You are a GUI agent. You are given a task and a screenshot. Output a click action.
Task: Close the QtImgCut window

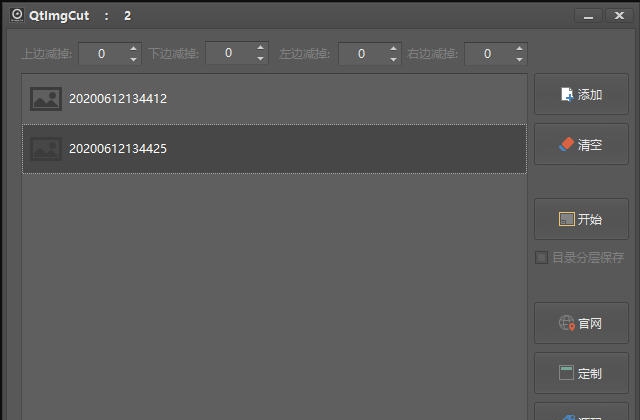[619, 16]
